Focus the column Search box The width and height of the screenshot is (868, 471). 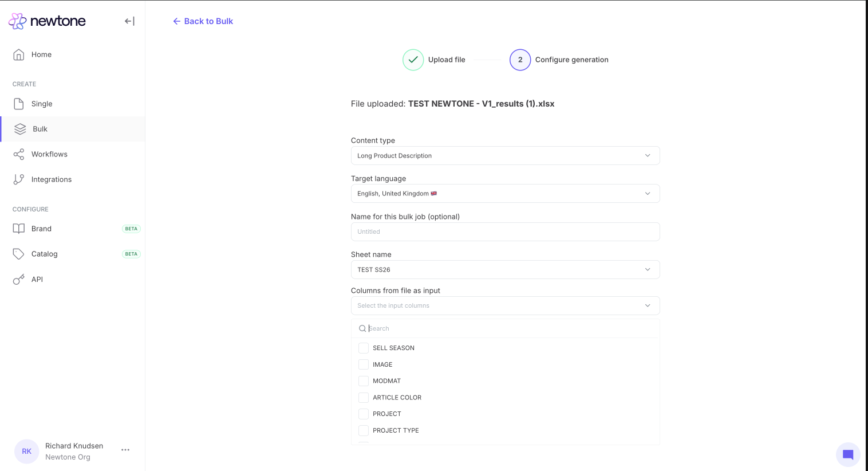pyautogui.click(x=510, y=328)
